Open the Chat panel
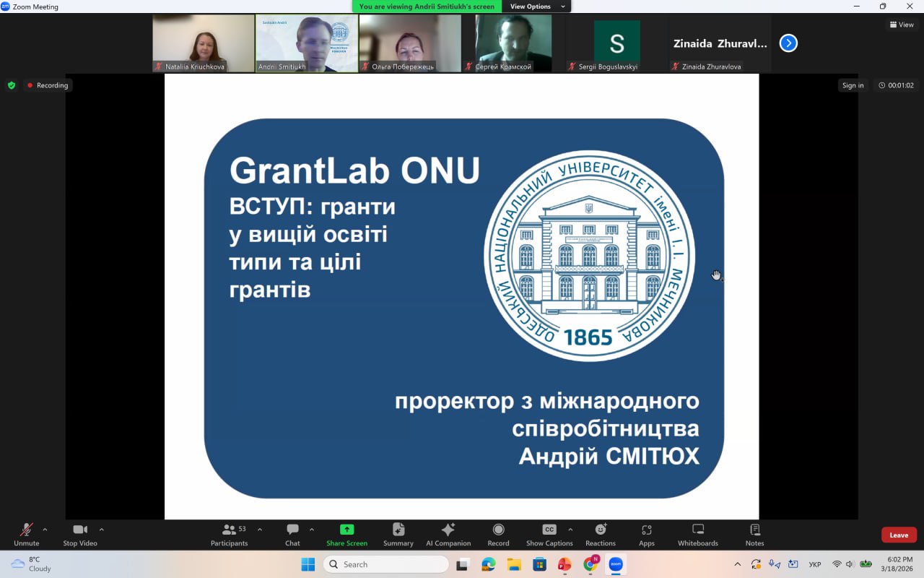The width and height of the screenshot is (924, 578). tap(292, 534)
